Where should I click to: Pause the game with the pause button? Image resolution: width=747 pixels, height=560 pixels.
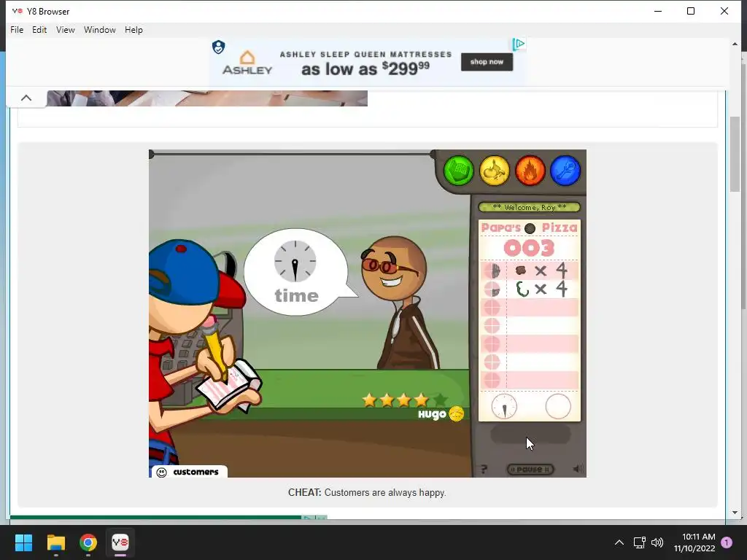click(x=530, y=469)
